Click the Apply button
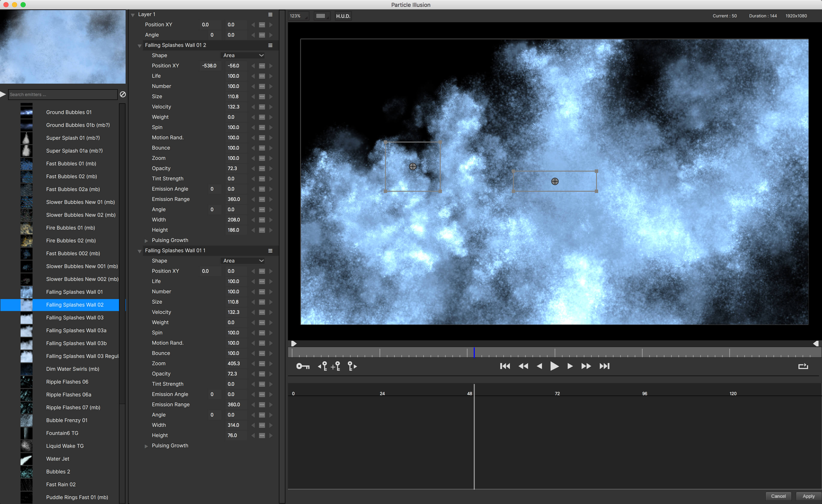822x504 pixels. pyautogui.click(x=808, y=496)
